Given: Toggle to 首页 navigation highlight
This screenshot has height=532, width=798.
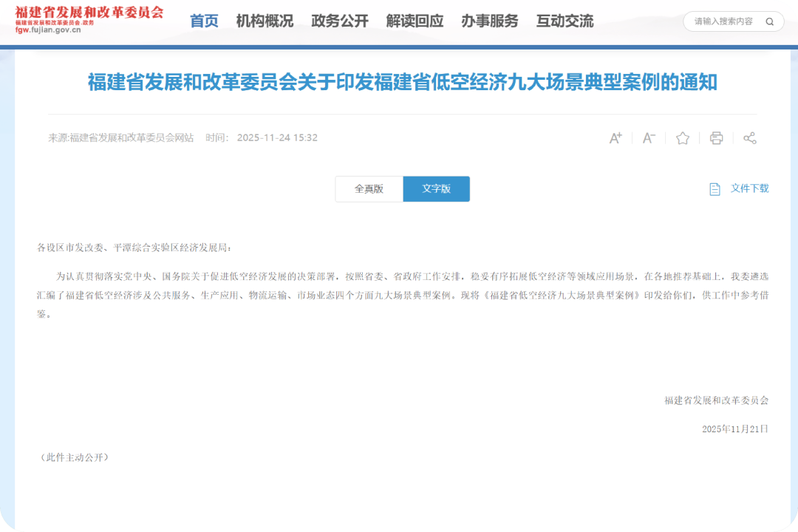Looking at the screenshot, I should 203,21.
